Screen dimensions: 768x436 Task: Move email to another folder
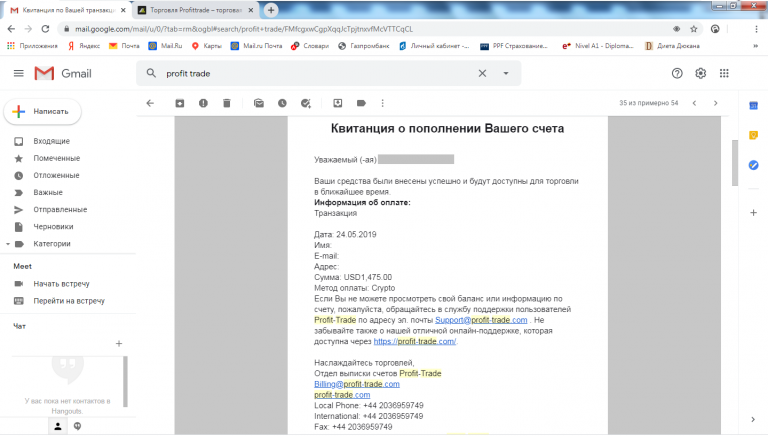click(338, 103)
